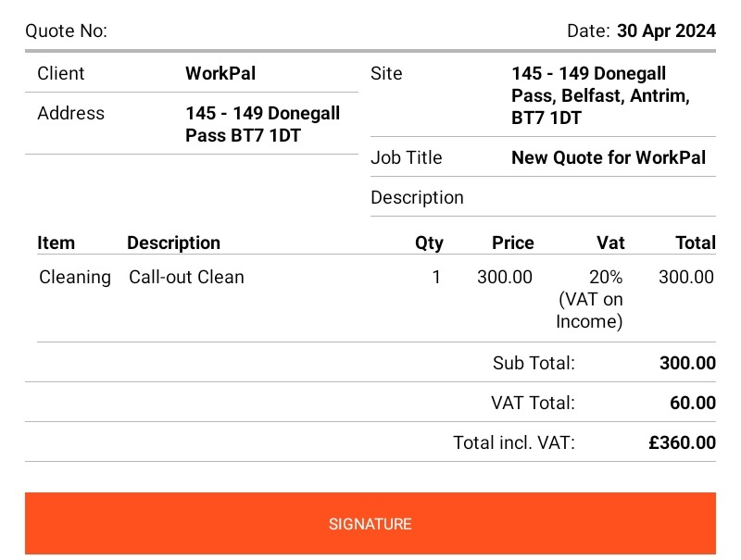The height and width of the screenshot is (560, 741).
Task: Click the job title New Quote for WorkPal
Action: tap(609, 157)
